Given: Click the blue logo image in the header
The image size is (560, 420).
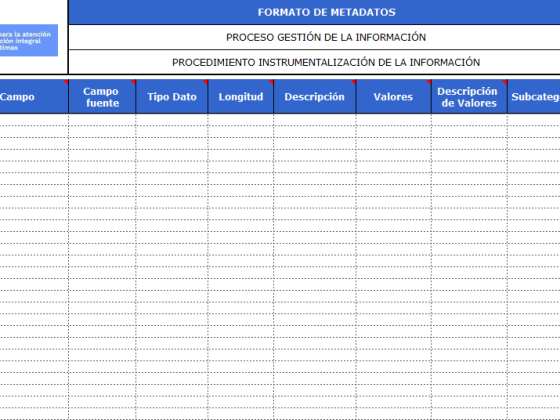Looking at the screenshot, I should click(x=29, y=40).
